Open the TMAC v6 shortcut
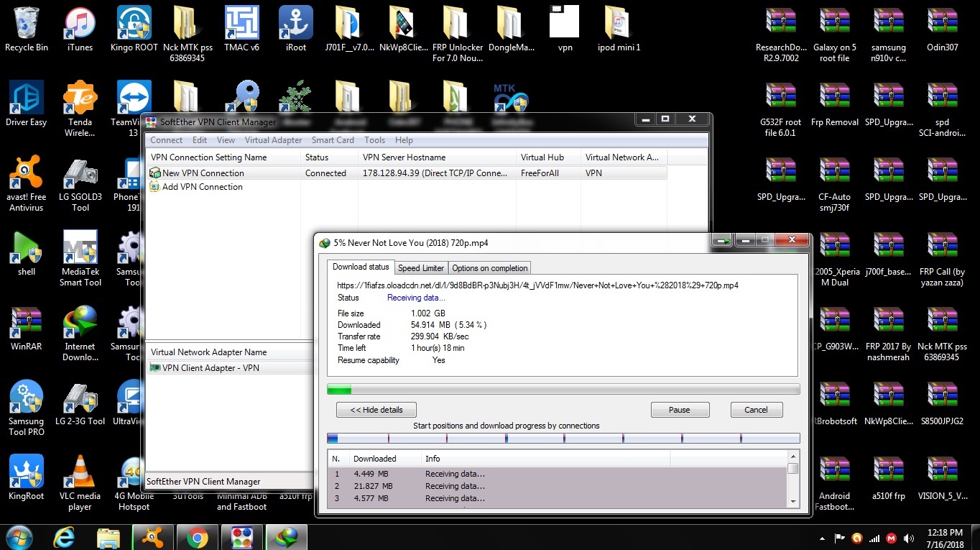 click(241, 29)
